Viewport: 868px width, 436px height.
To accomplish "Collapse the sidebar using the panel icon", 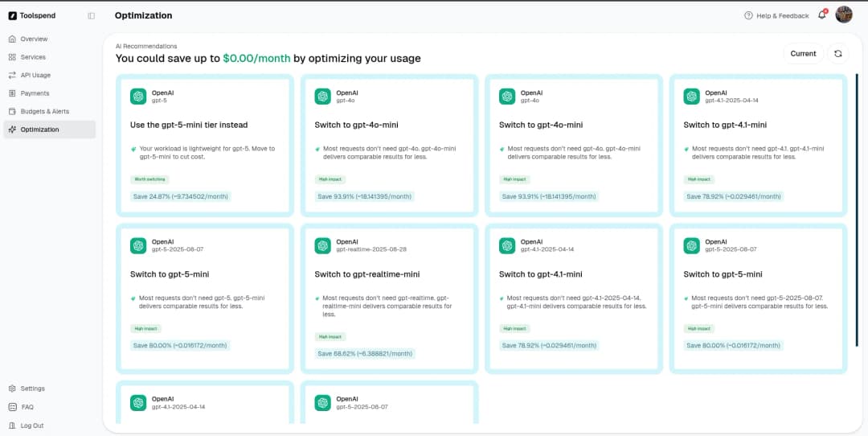I will pyautogui.click(x=91, y=15).
